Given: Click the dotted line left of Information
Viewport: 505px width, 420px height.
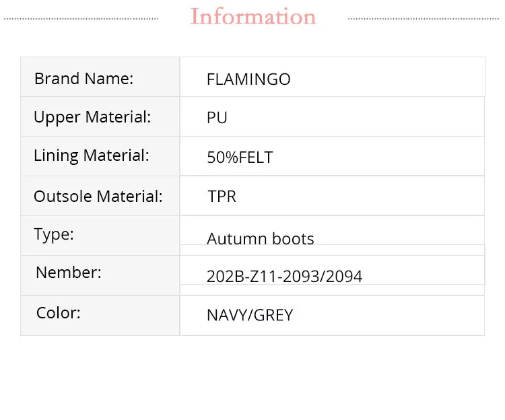Looking at the screenshot, I should point(81,18).
